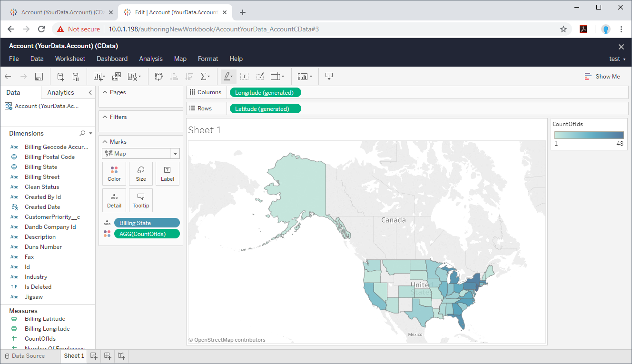This screenshot has height=364, width=632.
Task: Open the Color card in Marks
Action: pyautogui.click(x=114, y=173)
